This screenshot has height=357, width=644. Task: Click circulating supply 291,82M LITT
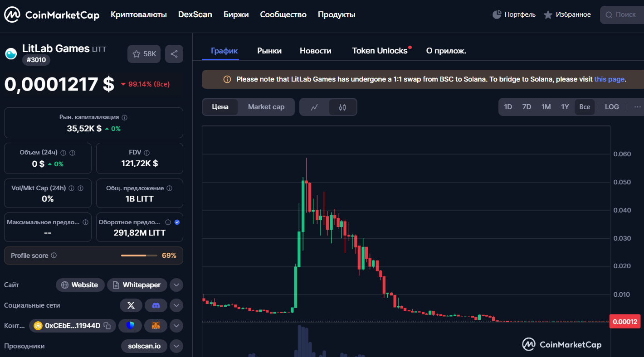tap(140, 233)
